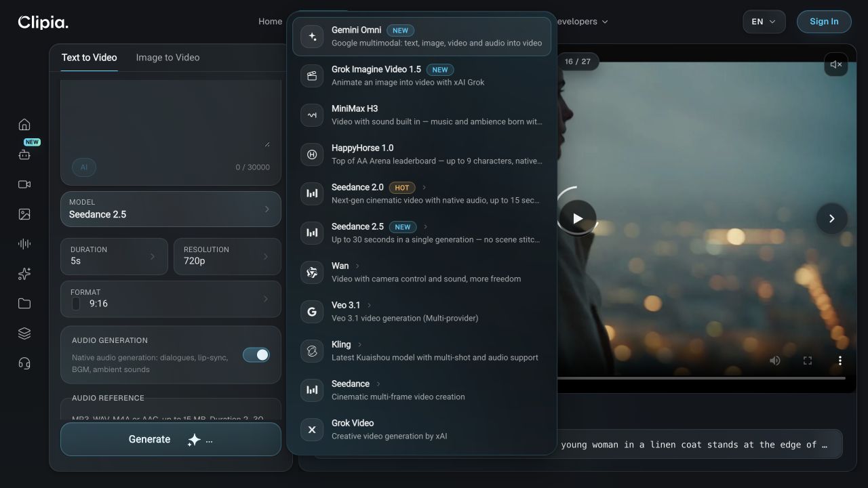The height and width of the screenshot is (488, 868).
Task: Click the Sign In button
Action: [x=824, y=22]
